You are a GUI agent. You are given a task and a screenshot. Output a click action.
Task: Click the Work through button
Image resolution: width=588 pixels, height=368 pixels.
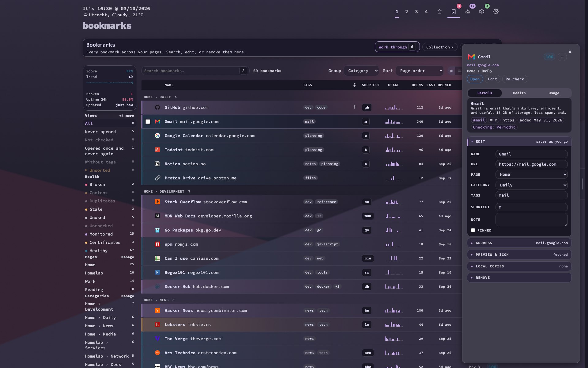[397, 47]
